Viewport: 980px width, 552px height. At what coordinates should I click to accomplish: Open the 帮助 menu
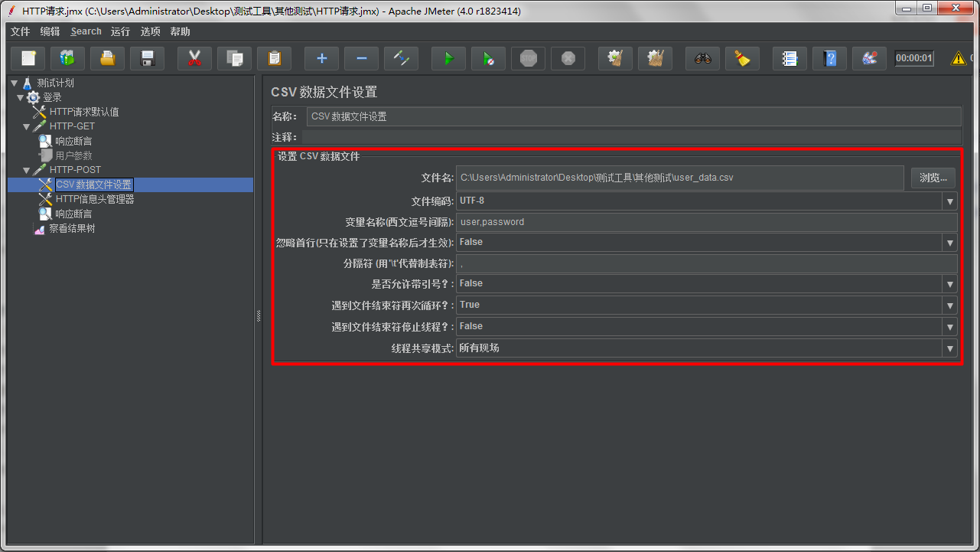click(x=181, y=31)
